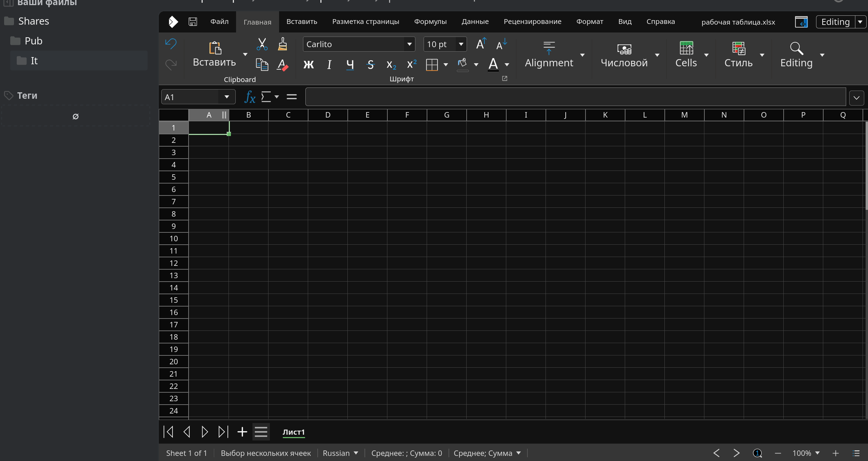Apply the background color highlighter
868x461 pixels.
click(462, 64)
